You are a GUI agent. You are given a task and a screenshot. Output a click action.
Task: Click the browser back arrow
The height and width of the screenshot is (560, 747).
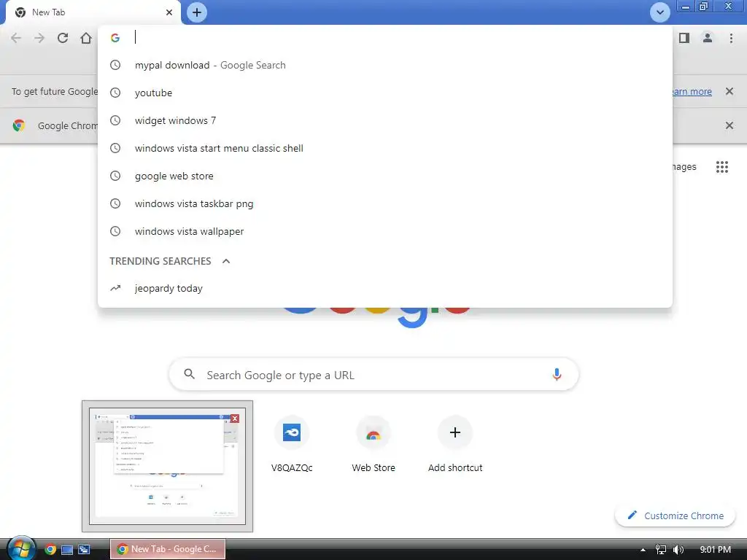pos(16,38)
